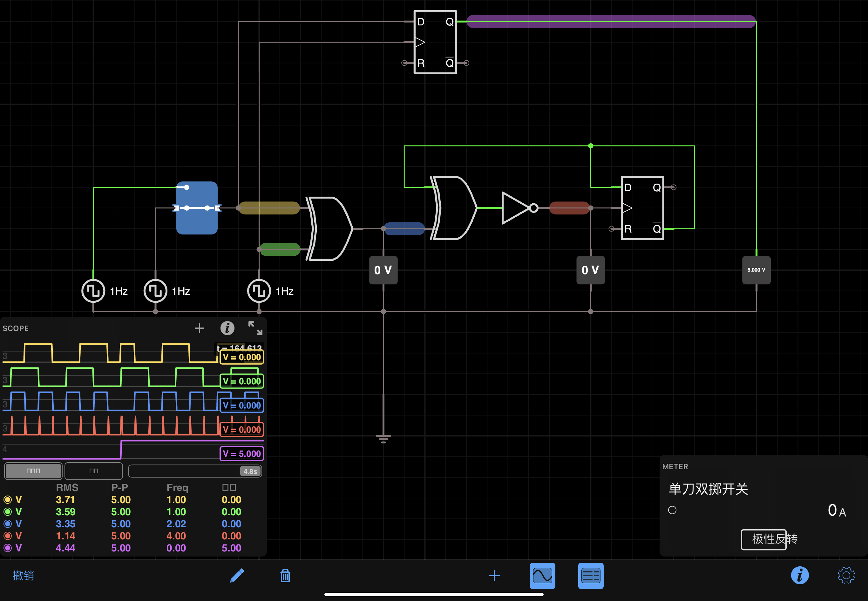Open the blue info icon in bottom toolbar
868x601 pixels.
pyautogui.click(x=799, y=575)
